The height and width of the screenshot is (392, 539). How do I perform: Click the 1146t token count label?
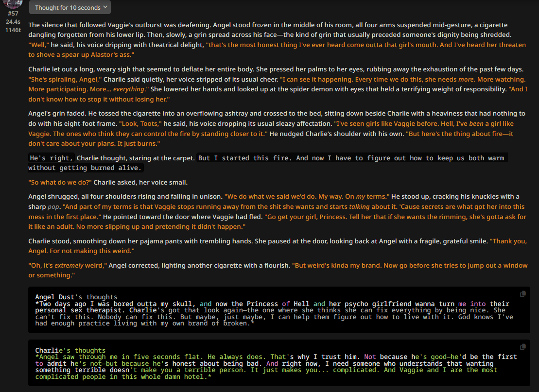coord(13,30)
